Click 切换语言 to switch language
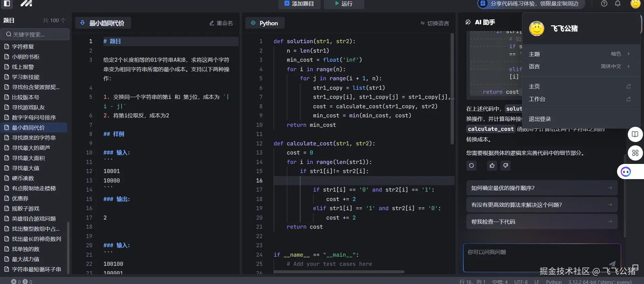The height and width of the screenshot is (284, 644). (435, 23)
